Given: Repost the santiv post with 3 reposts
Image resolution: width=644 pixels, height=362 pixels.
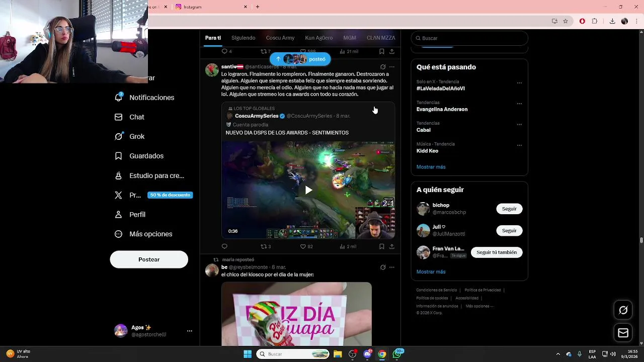Looking at the screenshot, I should tap(266, 246).
